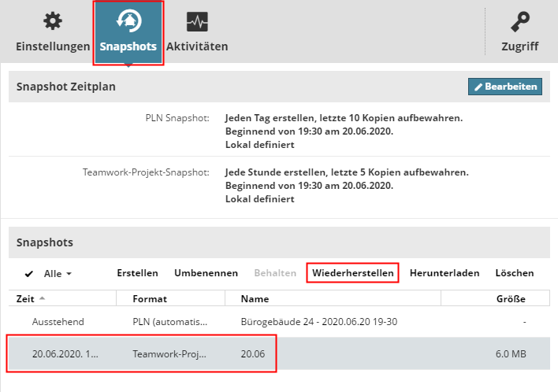Click 'Jede Stunde erstellen' schedule text
Image resolution: width=558 pixels, height=392 pixels.
pyautogui.click(x=347, y=172)
